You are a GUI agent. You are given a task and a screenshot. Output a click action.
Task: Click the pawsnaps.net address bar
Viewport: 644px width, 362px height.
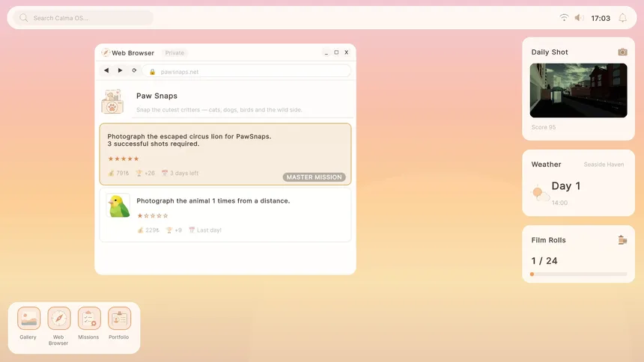[x=246, y=71]
